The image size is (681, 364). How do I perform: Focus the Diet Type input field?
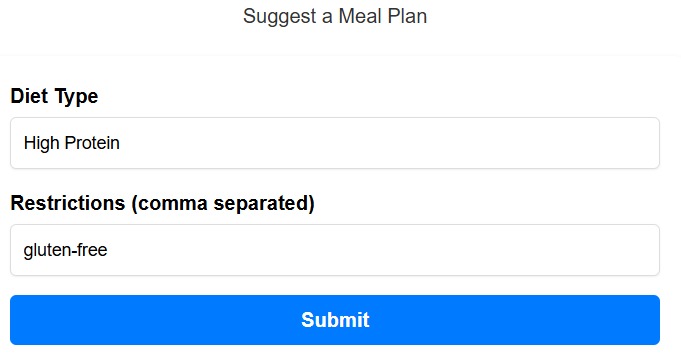[x=335, y=143]
